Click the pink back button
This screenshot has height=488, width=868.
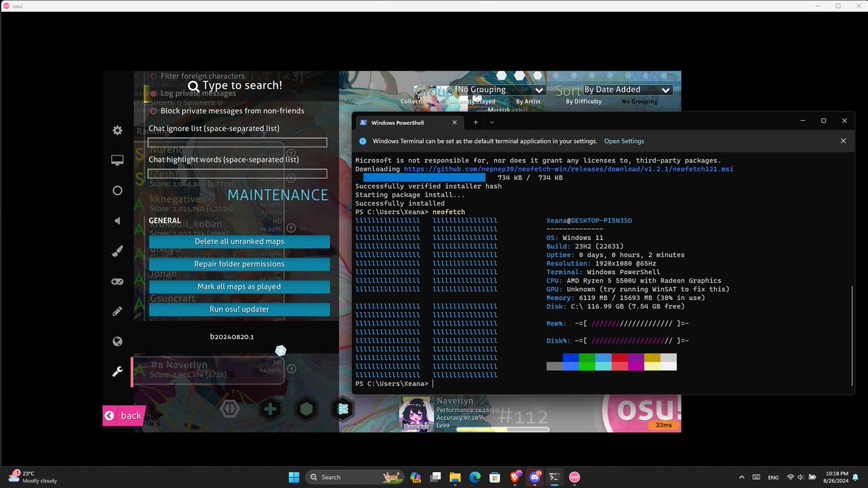tap(124, 416)
